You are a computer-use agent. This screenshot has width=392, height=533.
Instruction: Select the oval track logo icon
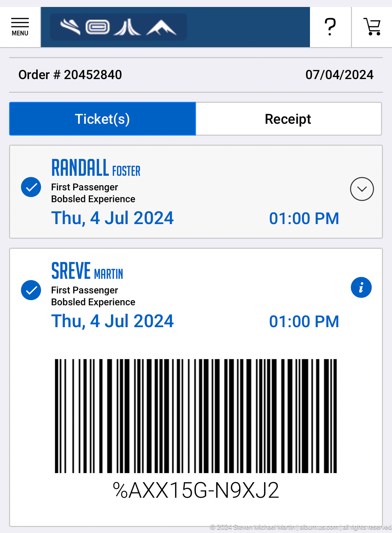point(98,27)
